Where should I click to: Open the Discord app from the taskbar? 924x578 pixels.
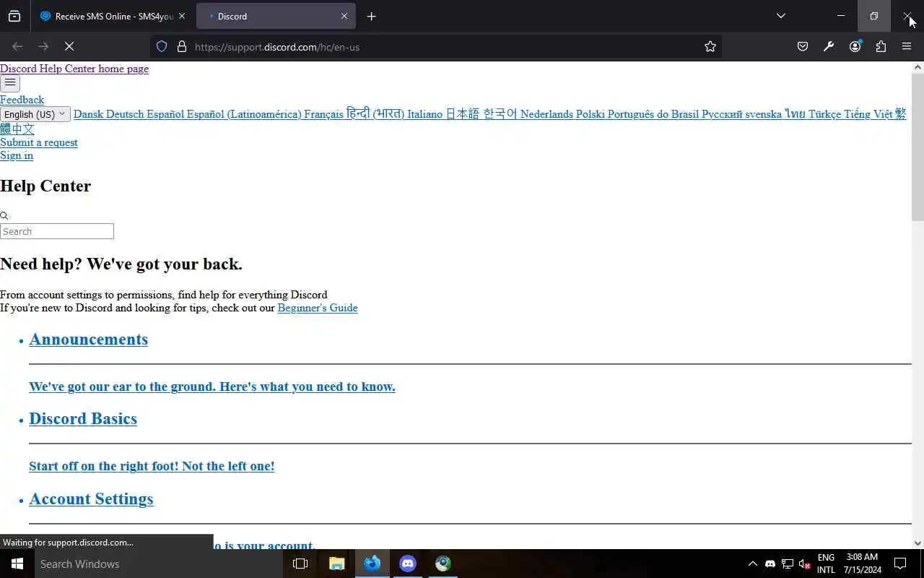click(x=408, y=564)
